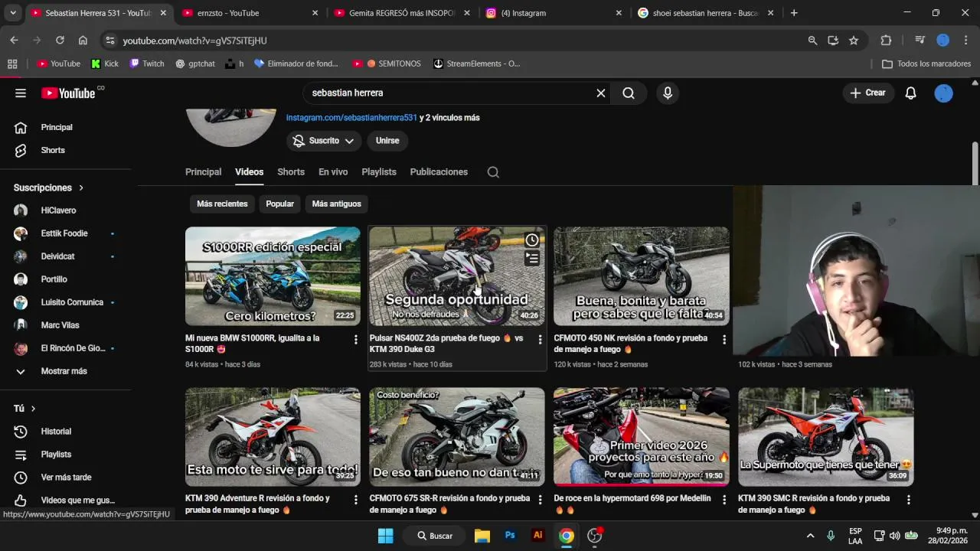This screenshot has width=980, height=551.
Task: Open Chrome home page button
Action: click(83, 41)
